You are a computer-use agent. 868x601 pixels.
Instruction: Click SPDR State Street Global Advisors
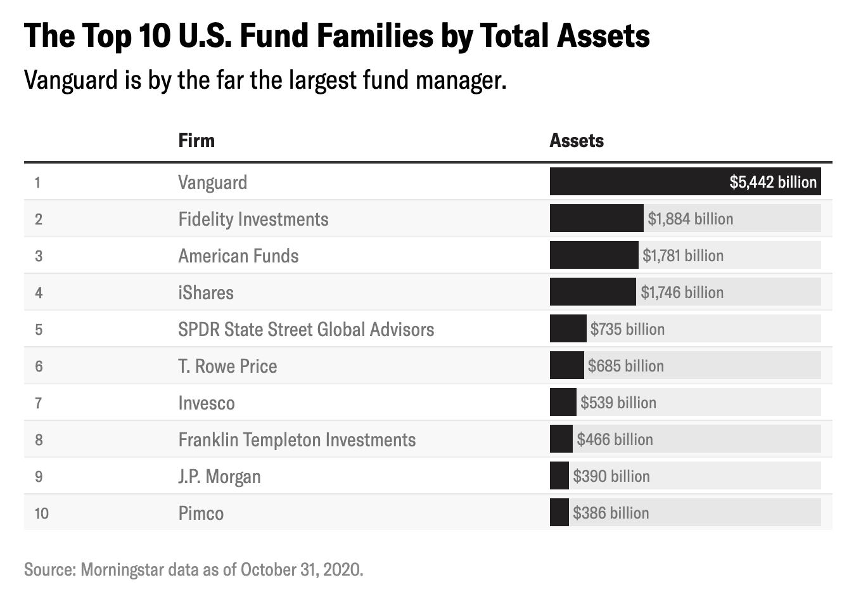[306, 330]
